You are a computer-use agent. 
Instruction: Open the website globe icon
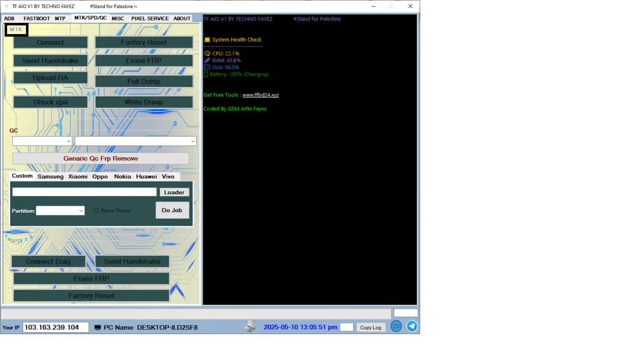click(396, 327)
